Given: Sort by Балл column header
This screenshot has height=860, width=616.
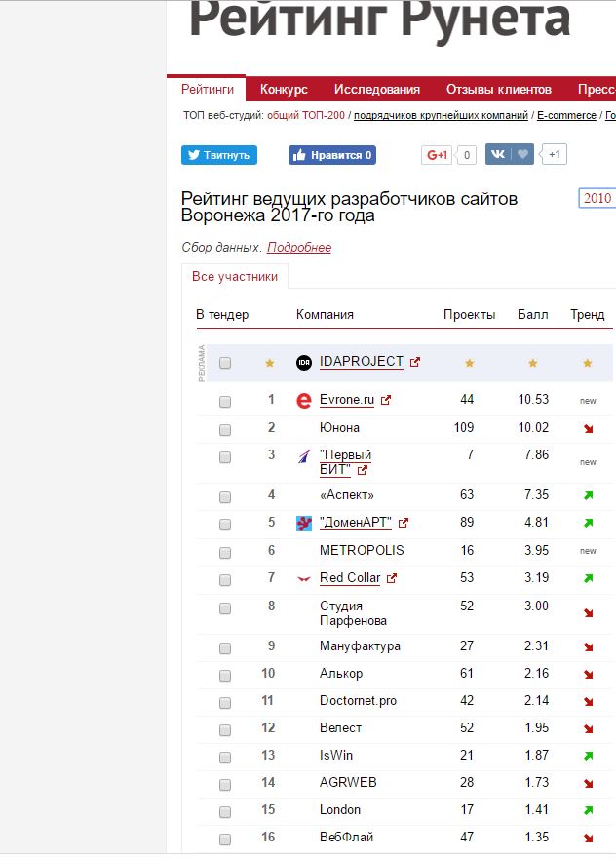Looking at the screenshot, I should point(533,314).
